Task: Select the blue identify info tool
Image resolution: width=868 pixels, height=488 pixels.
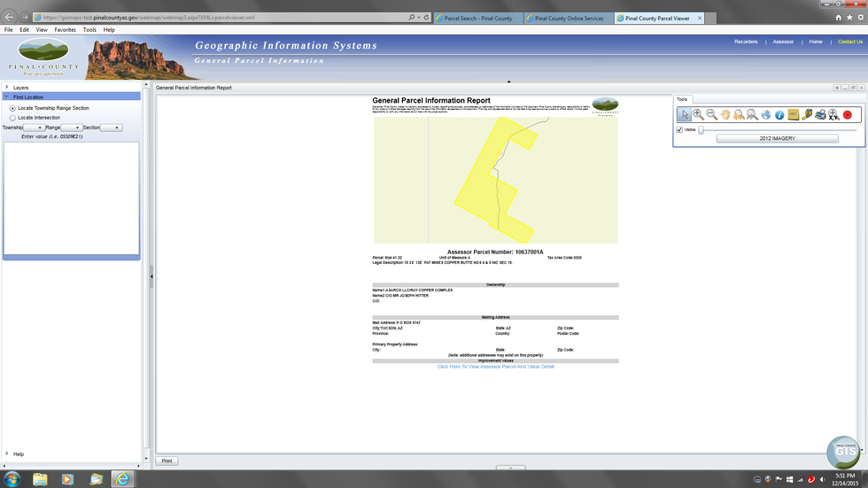Action: point(779,114)
